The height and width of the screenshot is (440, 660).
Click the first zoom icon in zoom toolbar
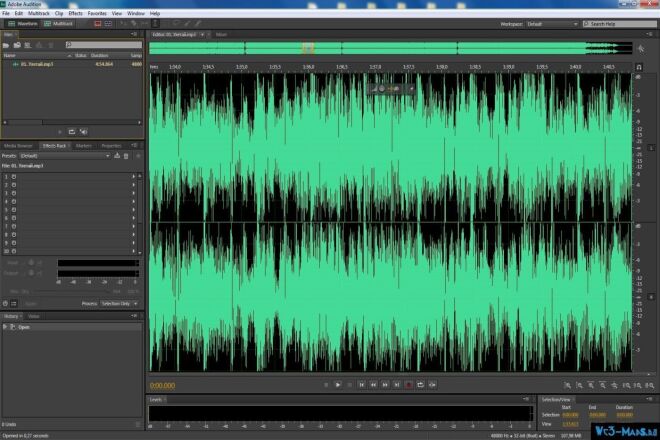567,385
